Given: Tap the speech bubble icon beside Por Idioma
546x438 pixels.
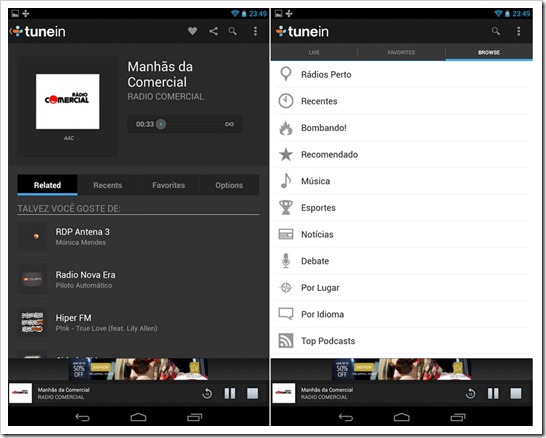Looking at the screenshot, I should click(286, 314).
